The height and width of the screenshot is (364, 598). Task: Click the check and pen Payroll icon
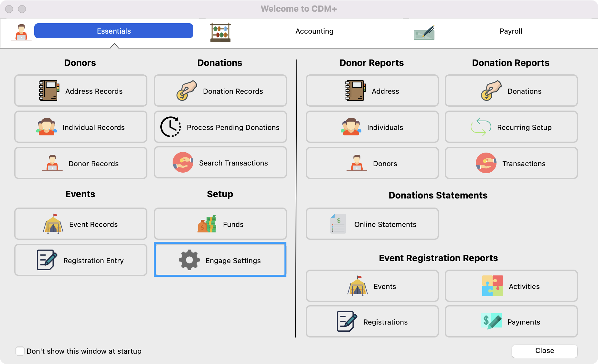point(424,32)
